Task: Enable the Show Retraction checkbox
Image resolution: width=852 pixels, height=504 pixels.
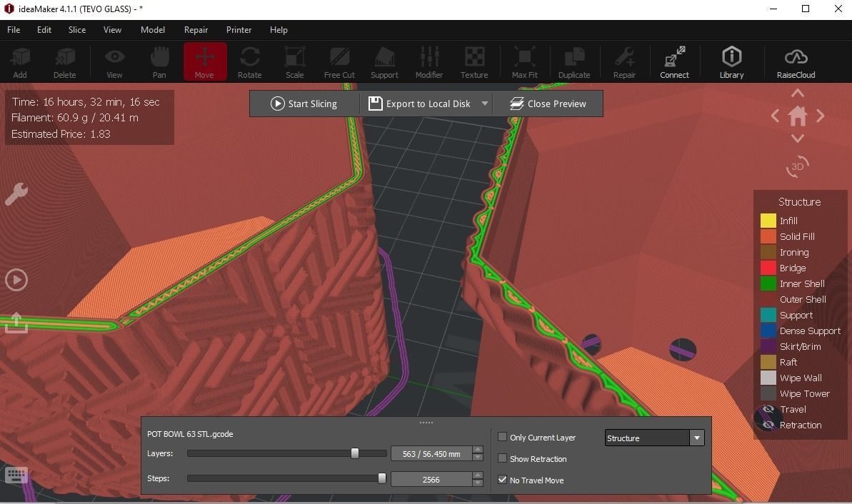Action: tap(503, 458)
